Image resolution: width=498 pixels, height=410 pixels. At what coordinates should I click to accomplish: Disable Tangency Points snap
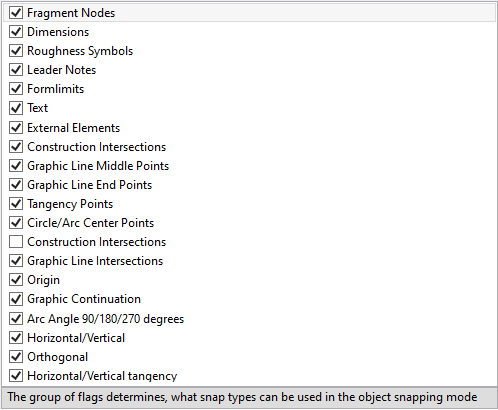coord(16,204)
